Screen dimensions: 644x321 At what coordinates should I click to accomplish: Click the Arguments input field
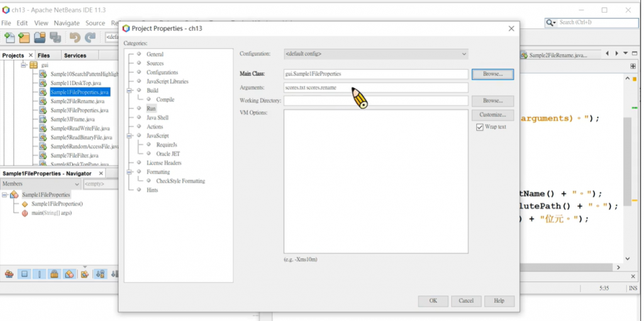[x=376, y=87]
